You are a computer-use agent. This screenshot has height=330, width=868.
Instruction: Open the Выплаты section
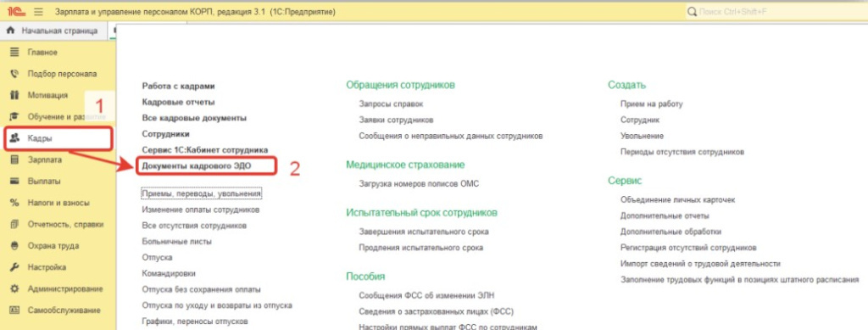pos(44,181)
